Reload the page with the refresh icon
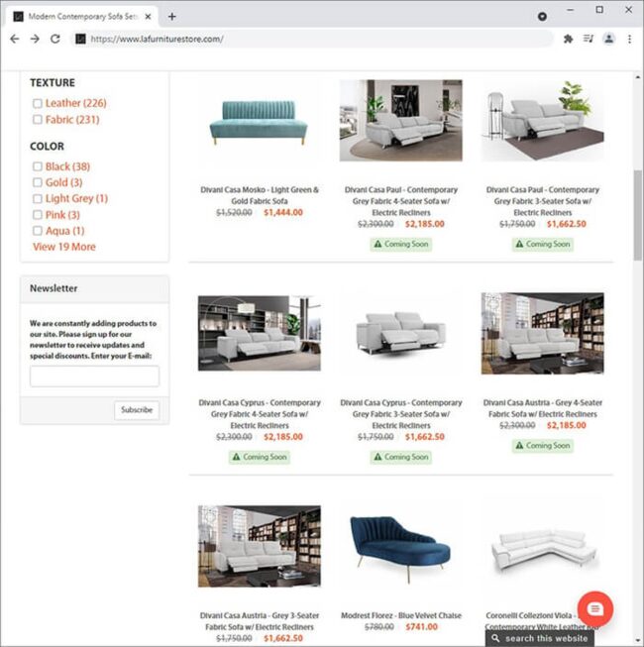Image resolution: width=644 pixels, height=647 pixels. [x=55, y=39]
